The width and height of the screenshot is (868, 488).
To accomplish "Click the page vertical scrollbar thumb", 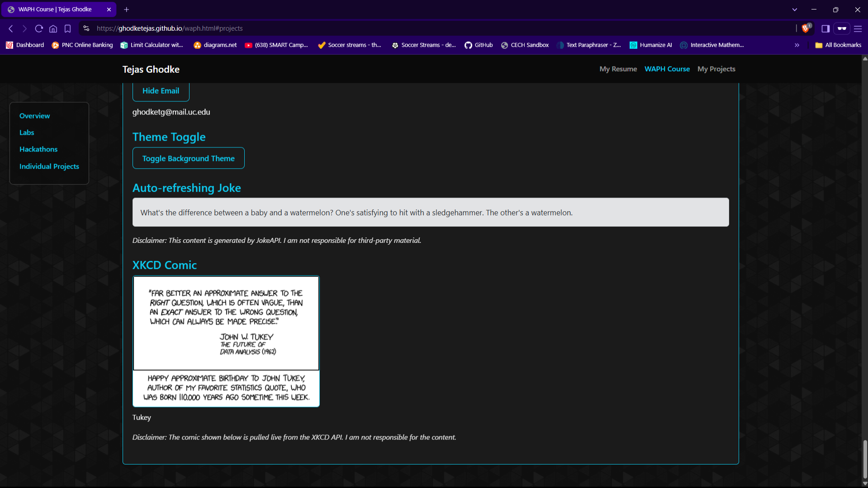I will click(865, 460).
